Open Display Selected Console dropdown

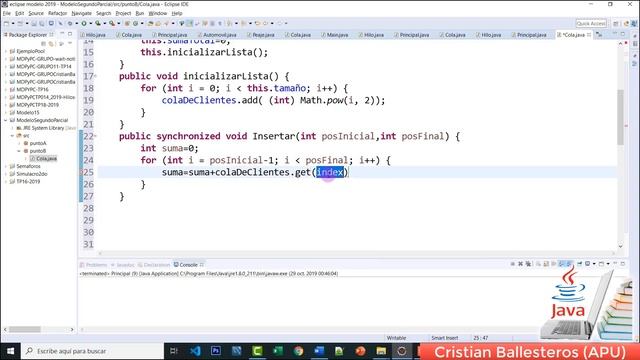tap(594, 264)
